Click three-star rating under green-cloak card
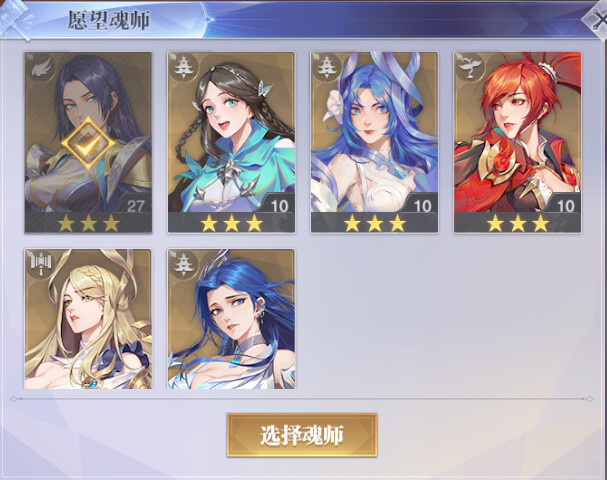 pyautogui.click(x=231, y=223)
